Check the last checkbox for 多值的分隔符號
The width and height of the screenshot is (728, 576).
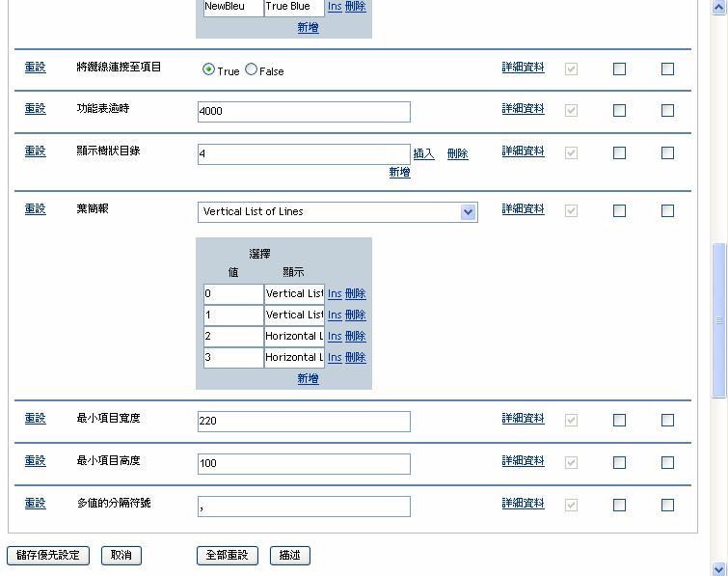667,505
